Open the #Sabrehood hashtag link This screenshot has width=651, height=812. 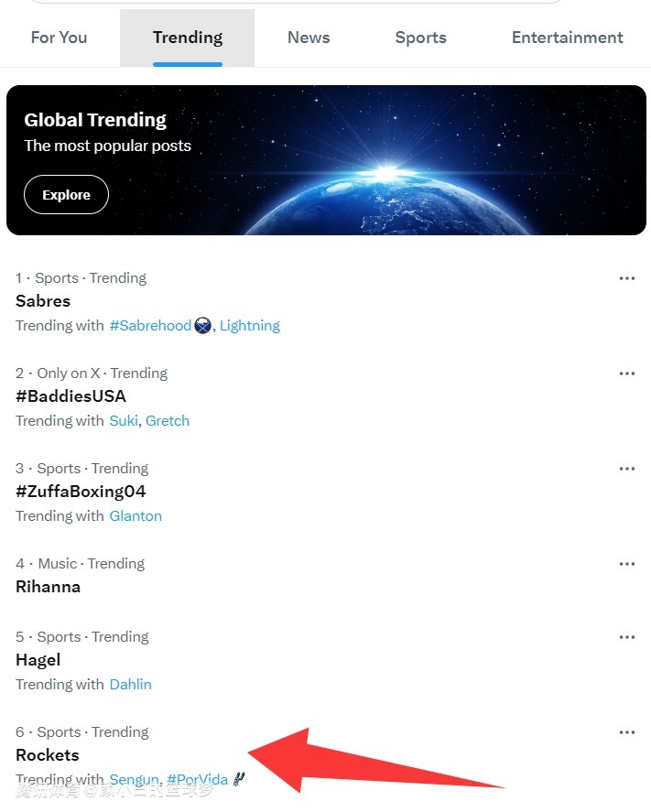click(150, 326)
